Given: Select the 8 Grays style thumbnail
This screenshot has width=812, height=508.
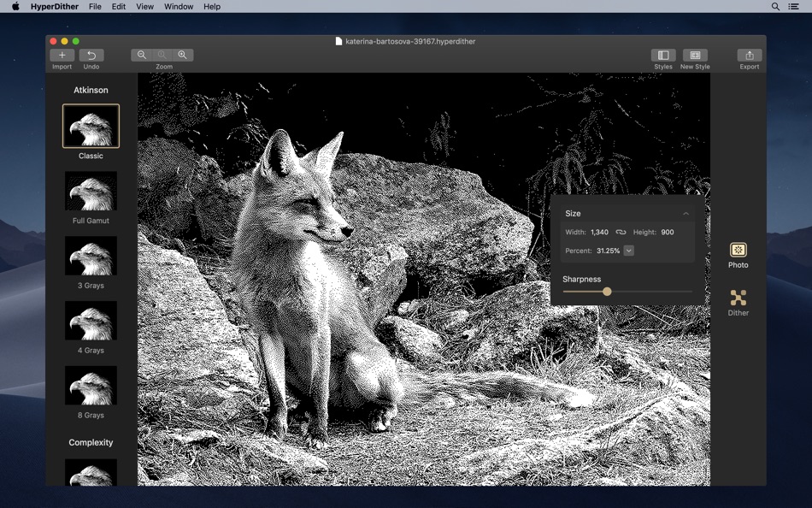Looking at the screenshot, I should (91, 386).
